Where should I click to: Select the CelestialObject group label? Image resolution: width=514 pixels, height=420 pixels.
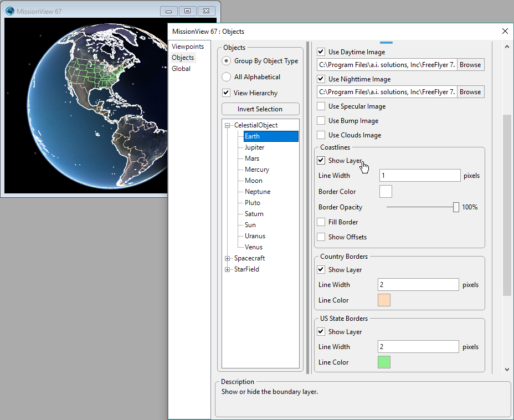256,125
